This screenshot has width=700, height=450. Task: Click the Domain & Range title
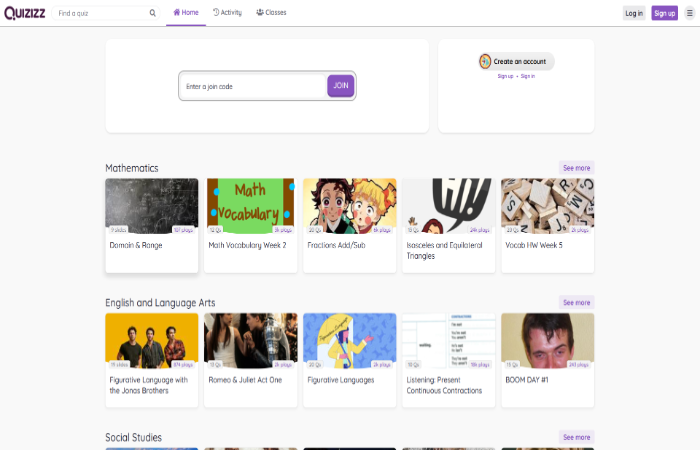tap(136, 245)
